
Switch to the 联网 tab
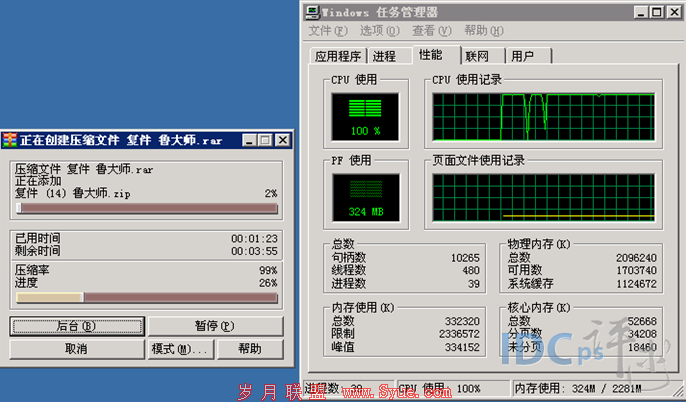click(x=483, y=56)
